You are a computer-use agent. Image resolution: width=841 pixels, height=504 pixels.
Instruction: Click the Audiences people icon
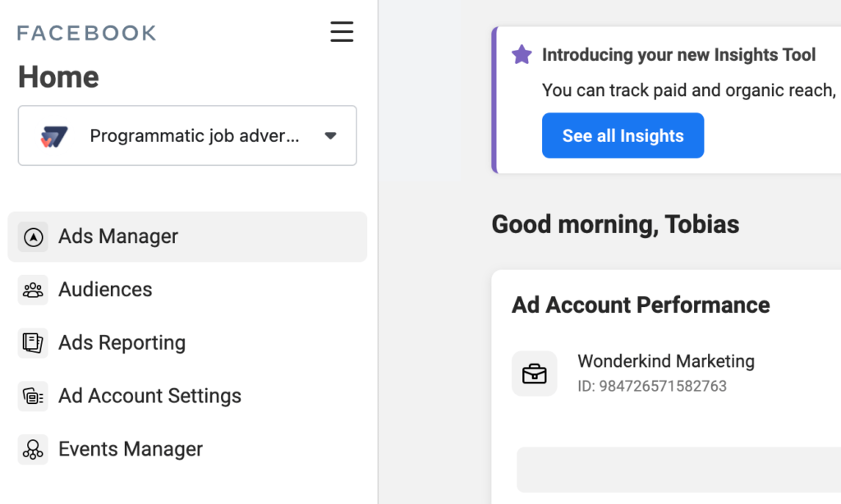tap(33, 290)
